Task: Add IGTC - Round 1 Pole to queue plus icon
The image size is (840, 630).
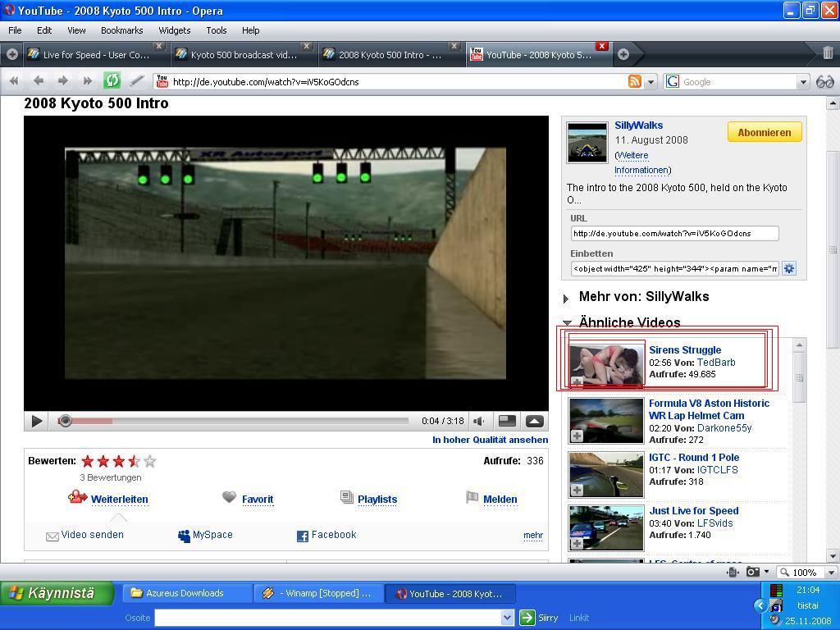Action: tap(577, 490)
